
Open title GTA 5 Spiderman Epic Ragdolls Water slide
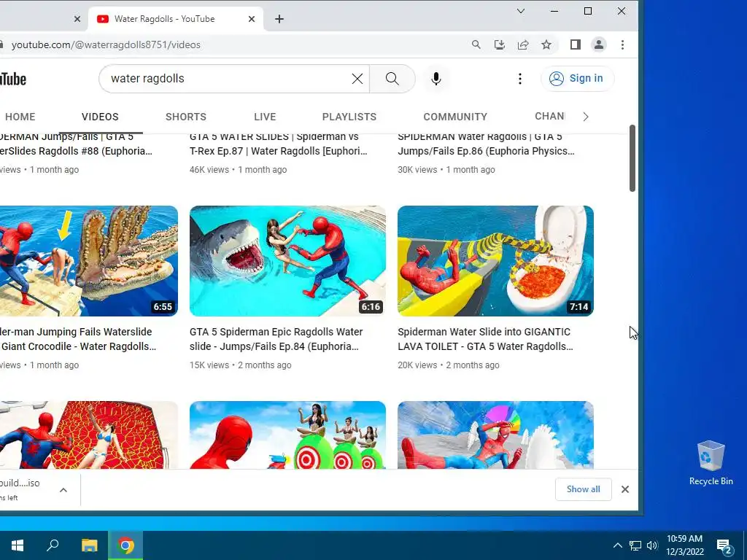point(276,339)
